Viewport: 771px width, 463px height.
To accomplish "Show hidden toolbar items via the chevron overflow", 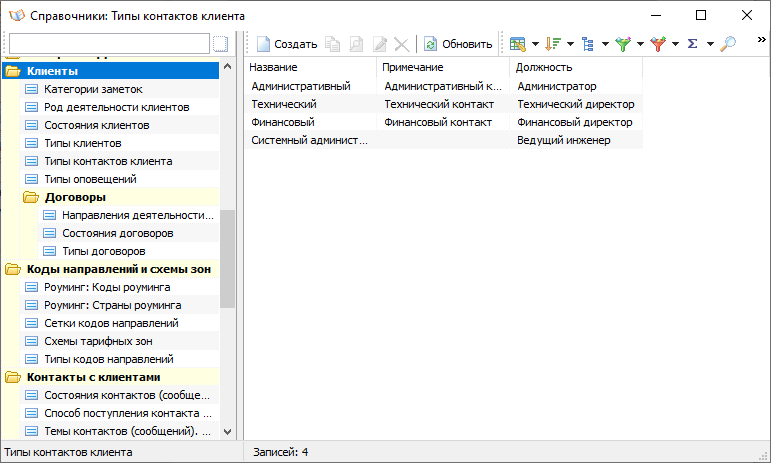I will click(x=761, y=39).
